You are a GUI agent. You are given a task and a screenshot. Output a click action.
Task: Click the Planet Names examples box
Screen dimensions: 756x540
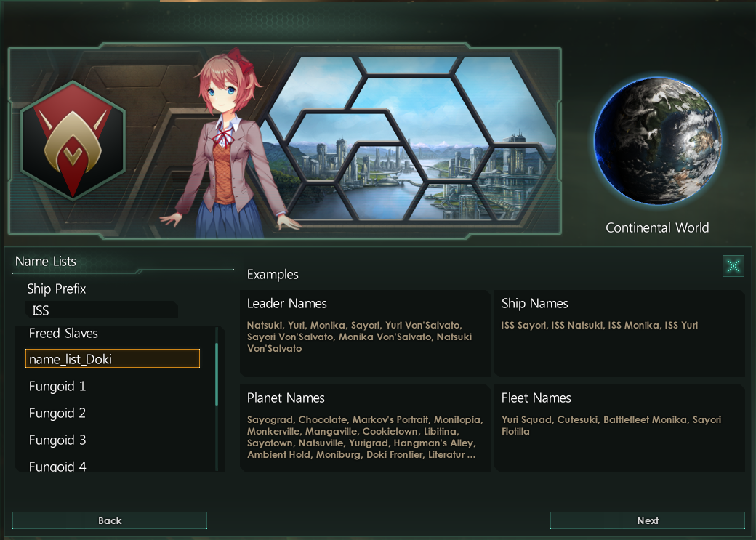coord(365,427)
